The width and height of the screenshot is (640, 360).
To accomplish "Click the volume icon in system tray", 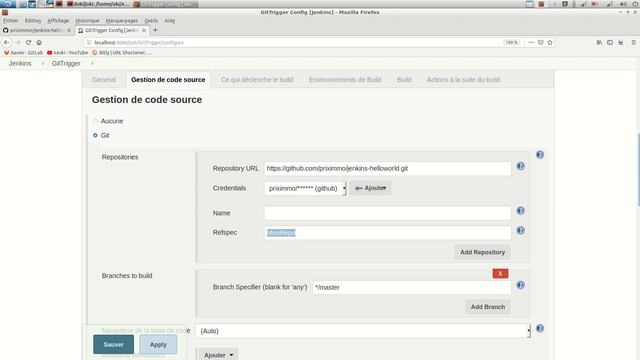I will coord(623,4).
